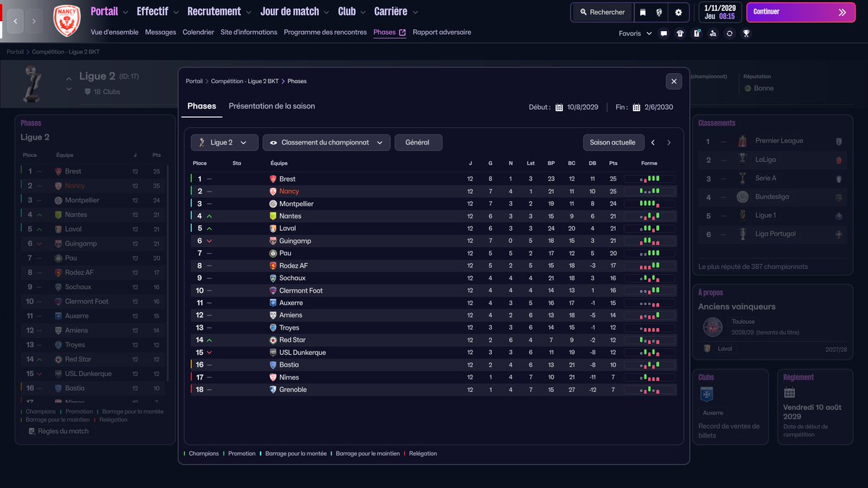Click the calendar icon in Règlement panel
The image size is (868, 488).
(x=789, y=393)
